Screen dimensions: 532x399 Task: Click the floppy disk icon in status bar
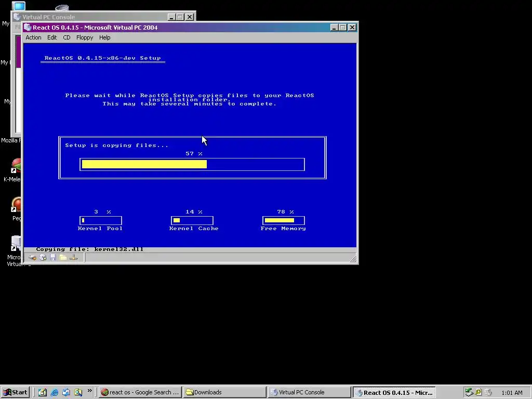(53, 258)
